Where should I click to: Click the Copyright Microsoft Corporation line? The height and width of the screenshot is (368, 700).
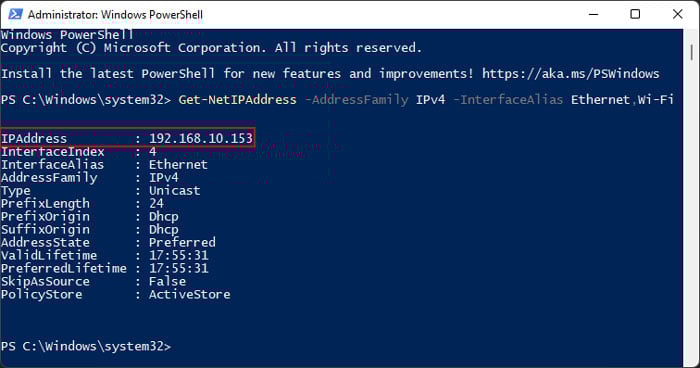(x=211, y=48)
